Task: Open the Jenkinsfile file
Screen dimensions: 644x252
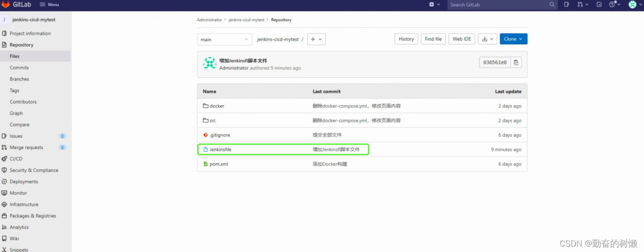Action: click(x=221, y=149)
